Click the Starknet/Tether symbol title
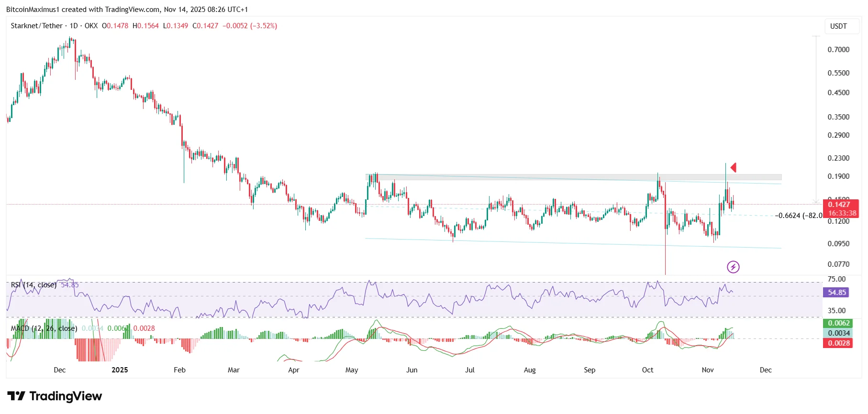The height and width of the screenshot is (414, 868). pos(36,26)
